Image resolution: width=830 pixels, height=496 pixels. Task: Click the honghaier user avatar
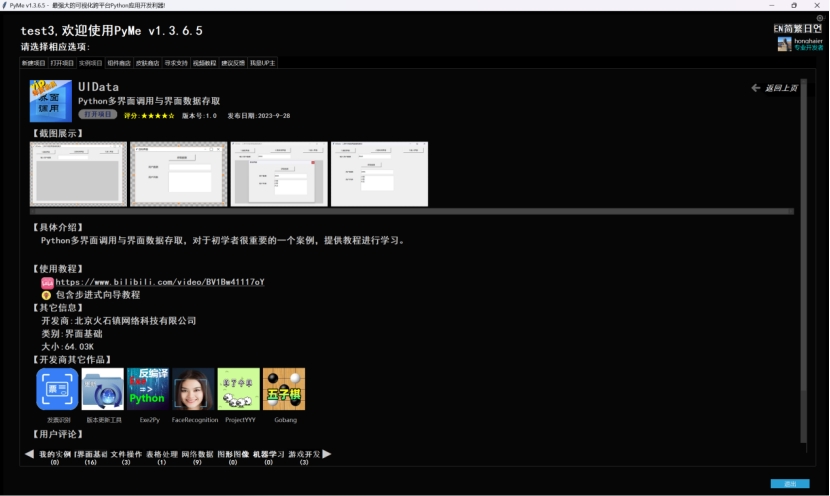pyautogui.click(x=785, y=44)
